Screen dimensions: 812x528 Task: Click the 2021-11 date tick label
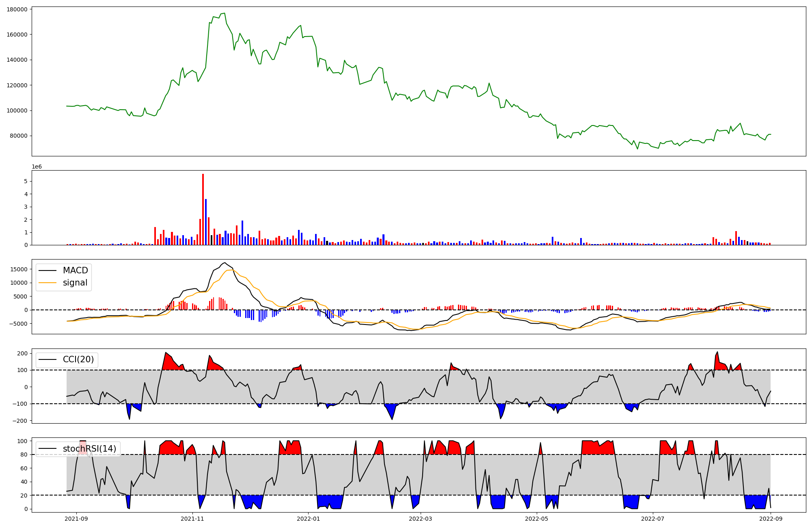(x=192, y=519)
